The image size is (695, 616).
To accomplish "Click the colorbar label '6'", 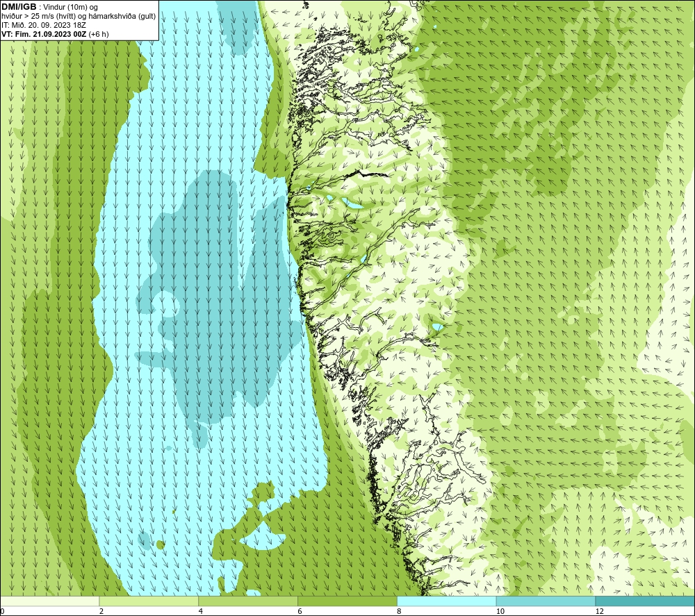I will (300, 611).
